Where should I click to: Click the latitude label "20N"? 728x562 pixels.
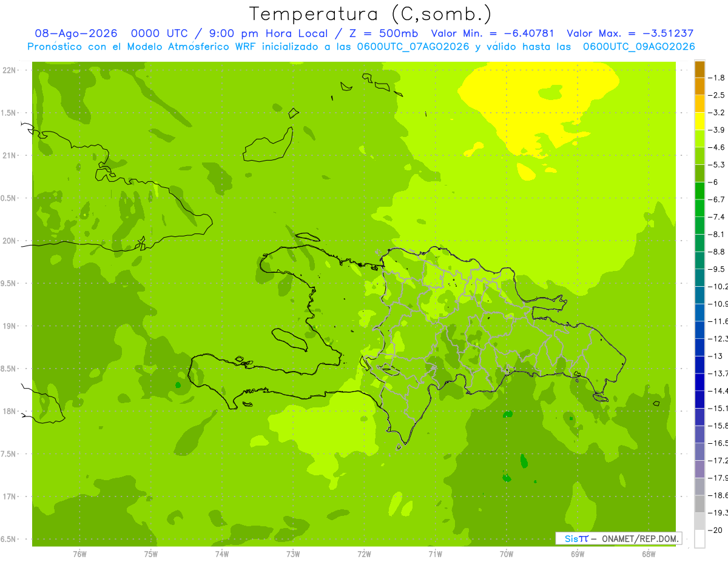pyautogui.click(x=10, y=241)
